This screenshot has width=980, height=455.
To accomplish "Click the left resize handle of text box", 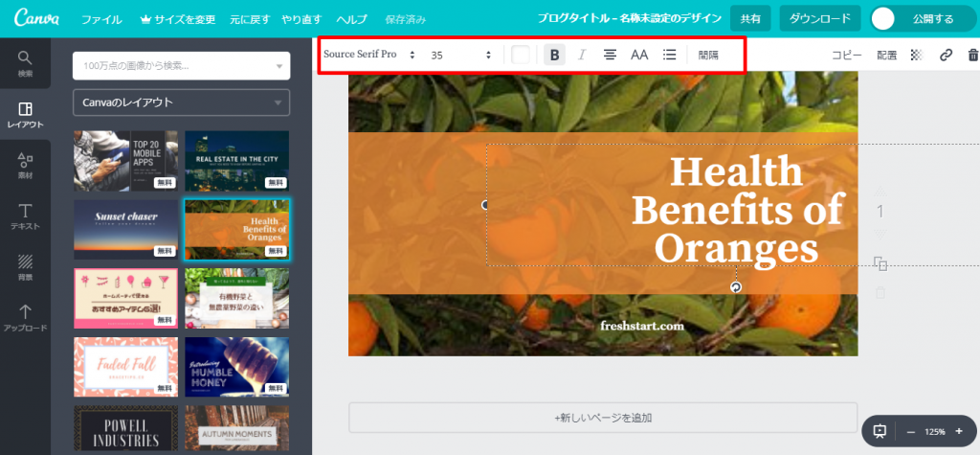I will tap(485, 205).
